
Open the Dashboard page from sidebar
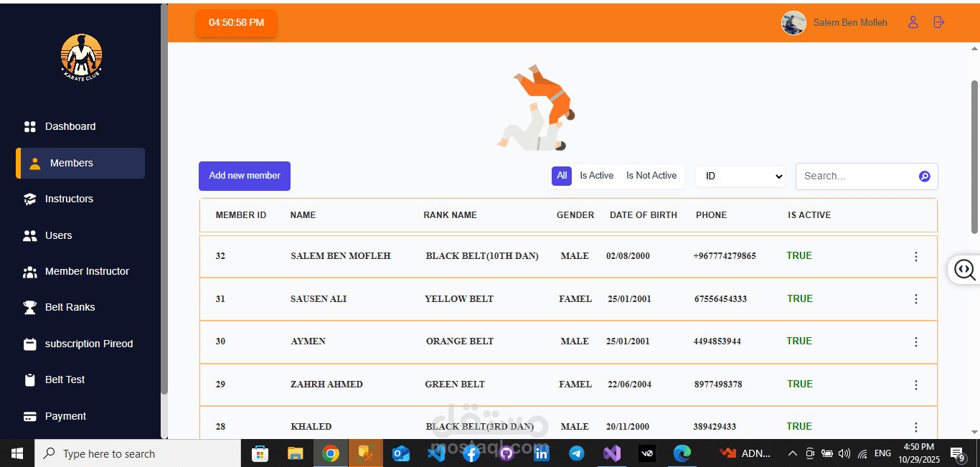click(70, 126)
